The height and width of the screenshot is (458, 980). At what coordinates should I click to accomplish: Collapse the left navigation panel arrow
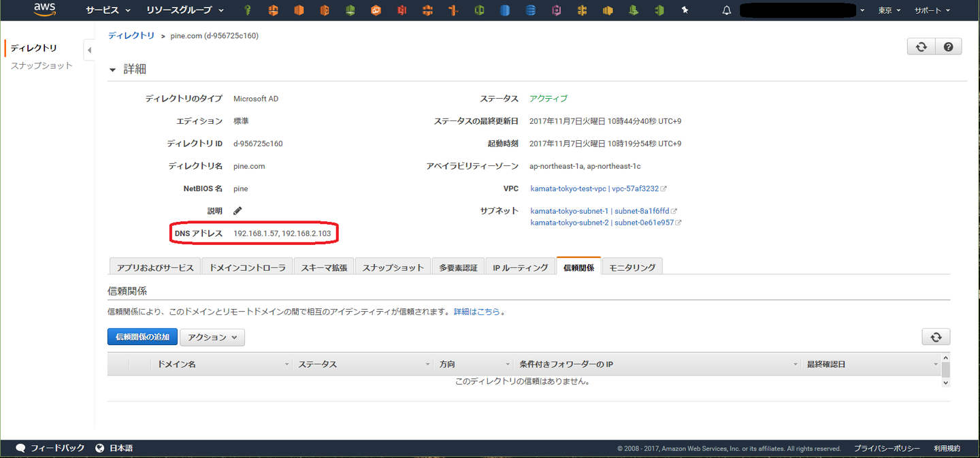point(89,50)
